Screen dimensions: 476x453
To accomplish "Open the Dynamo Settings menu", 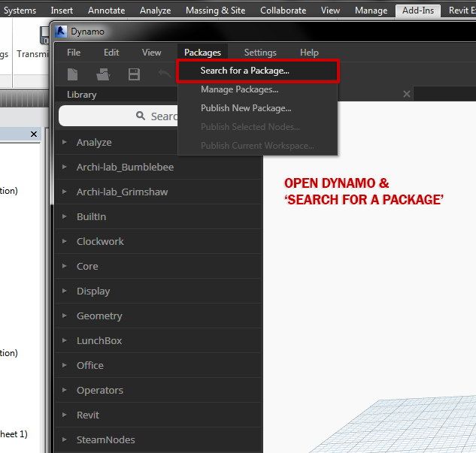I will (x=260, y=53).
